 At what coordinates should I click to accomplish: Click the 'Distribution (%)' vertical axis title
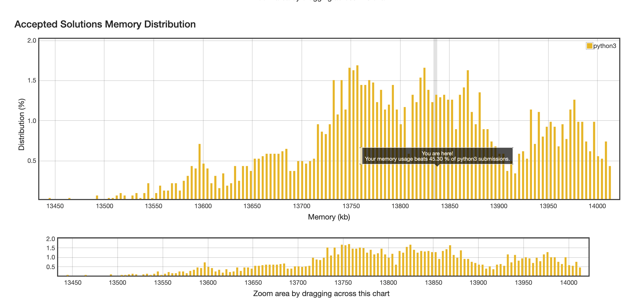[x=22, y=124]
